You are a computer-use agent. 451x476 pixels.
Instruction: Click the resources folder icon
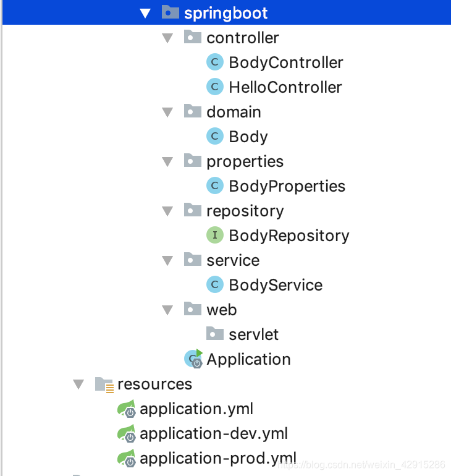coord(104,385)
